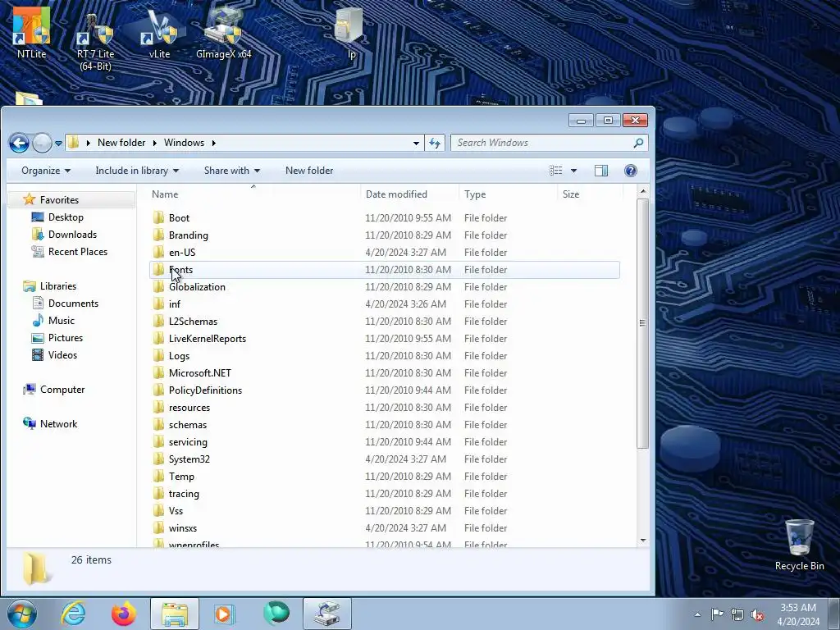Select the winsxs folder
The image size is (840, 630).
coord(183,528)
